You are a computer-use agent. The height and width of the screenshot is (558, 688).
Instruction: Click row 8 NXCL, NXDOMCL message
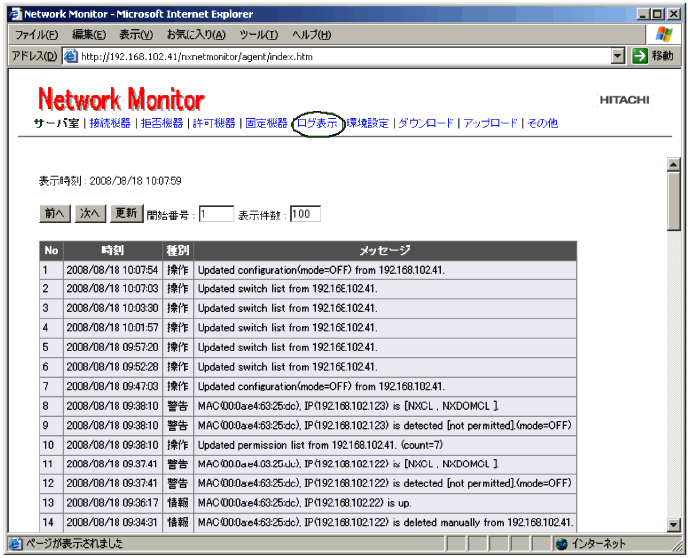click(x=348, y=406)
